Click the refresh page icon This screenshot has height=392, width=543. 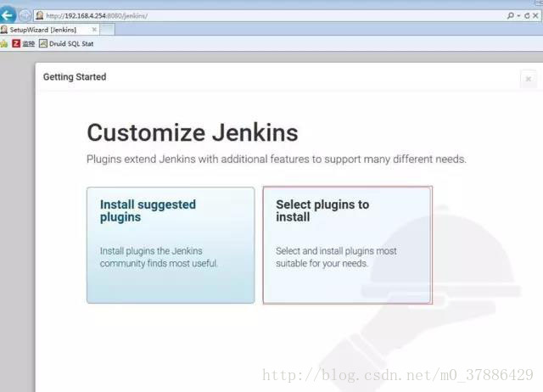click(x=527, y=15)
